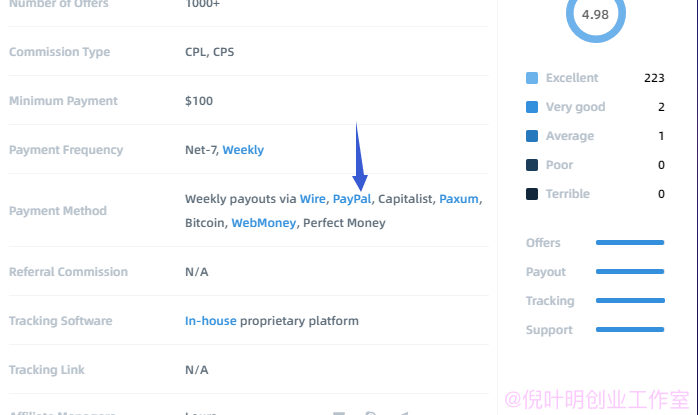The height and width of the screenshot is (415, 698).
Task: Click the Support rating bar
Action: [x=630, y=330]
